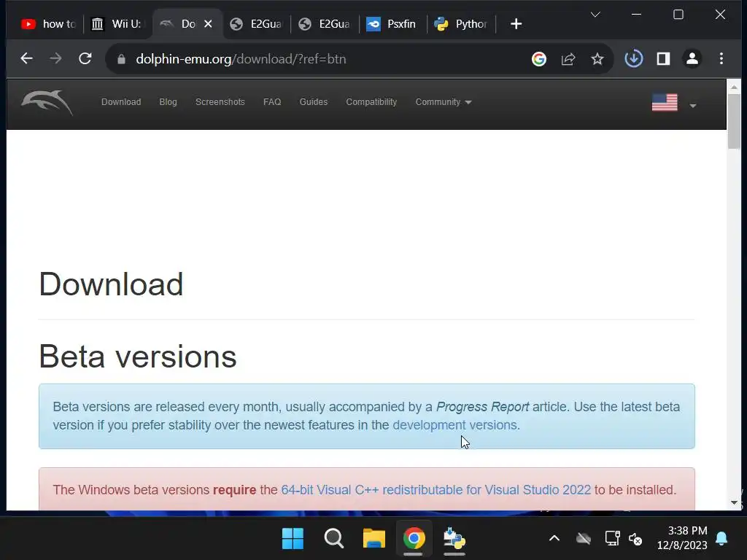
Task: Open the Compatibility nav link
Action: pos(371,102)
